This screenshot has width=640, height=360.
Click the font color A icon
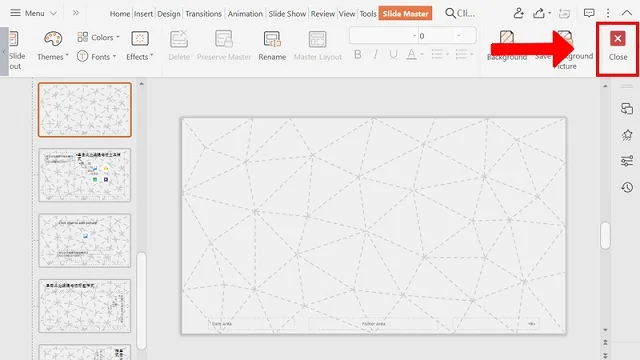(411, 54)
